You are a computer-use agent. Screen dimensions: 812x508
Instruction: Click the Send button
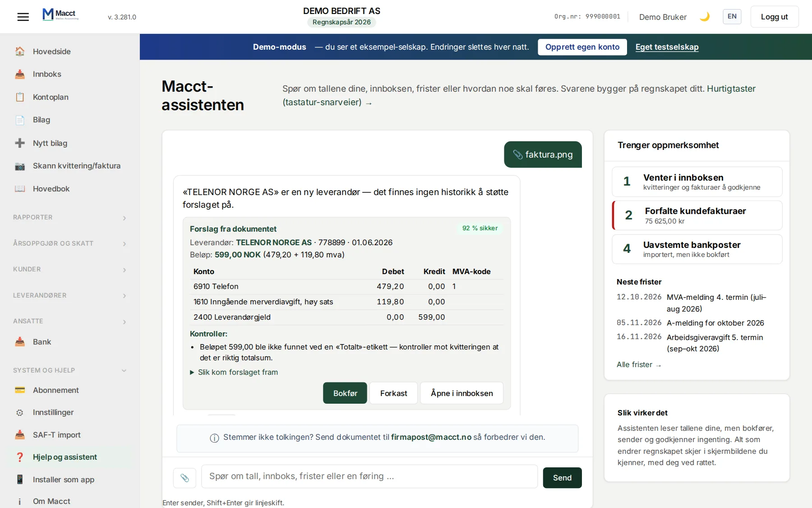coord(562,478)
